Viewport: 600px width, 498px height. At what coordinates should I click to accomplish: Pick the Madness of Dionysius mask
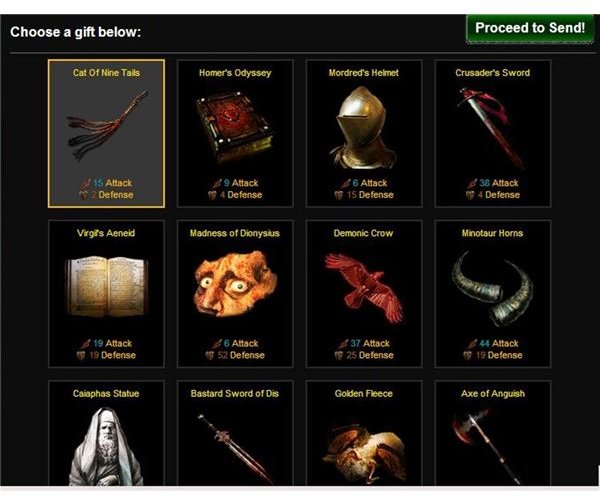point(235,284)
